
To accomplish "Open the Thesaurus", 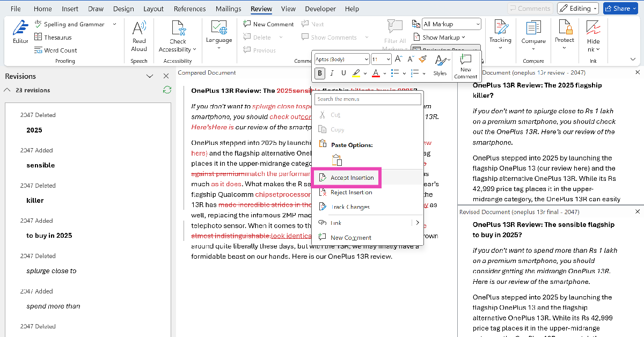I will click(53, 37).
